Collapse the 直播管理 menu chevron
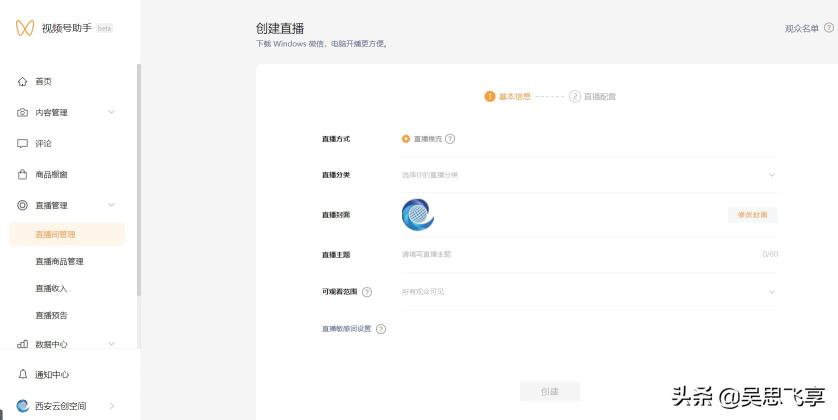Image resolution: width=838 pixels, height=420 pixels. (x=111, y=205)
